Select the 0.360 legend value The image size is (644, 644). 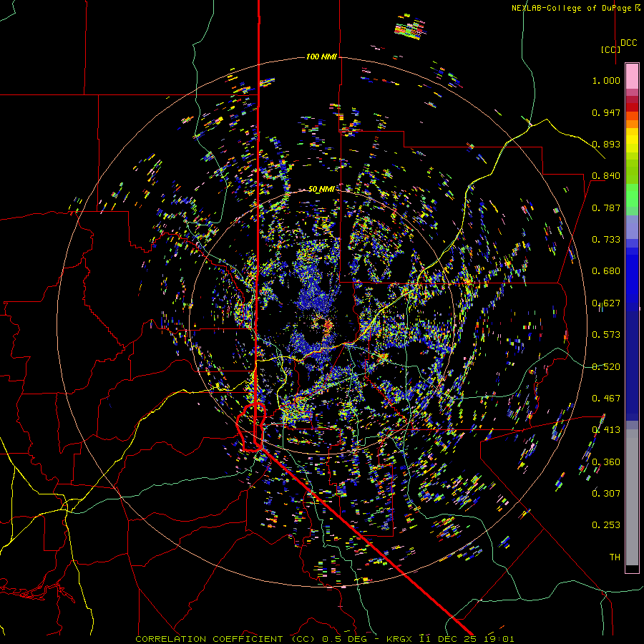(x=606, y=462)
